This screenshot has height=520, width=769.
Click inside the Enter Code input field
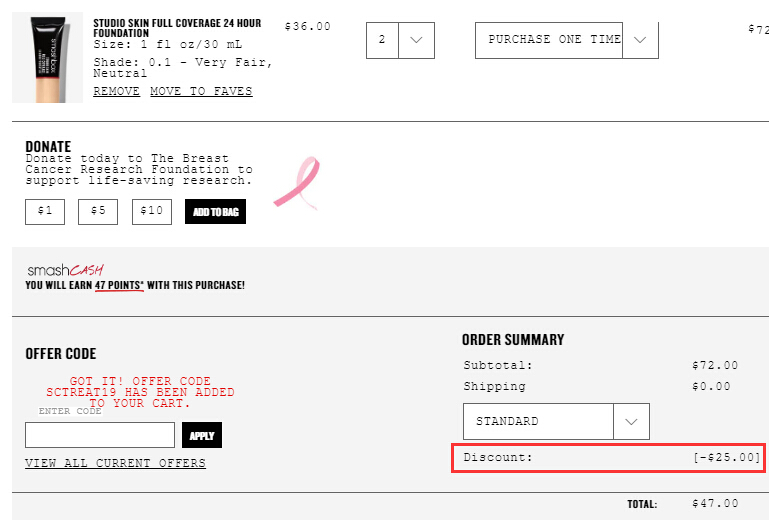[x=100, y=435]
